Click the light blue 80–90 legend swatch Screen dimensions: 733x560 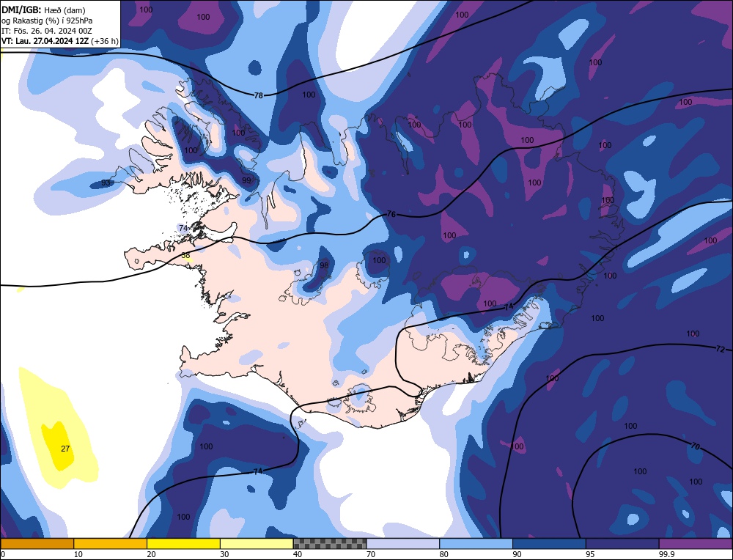[476, 544]
